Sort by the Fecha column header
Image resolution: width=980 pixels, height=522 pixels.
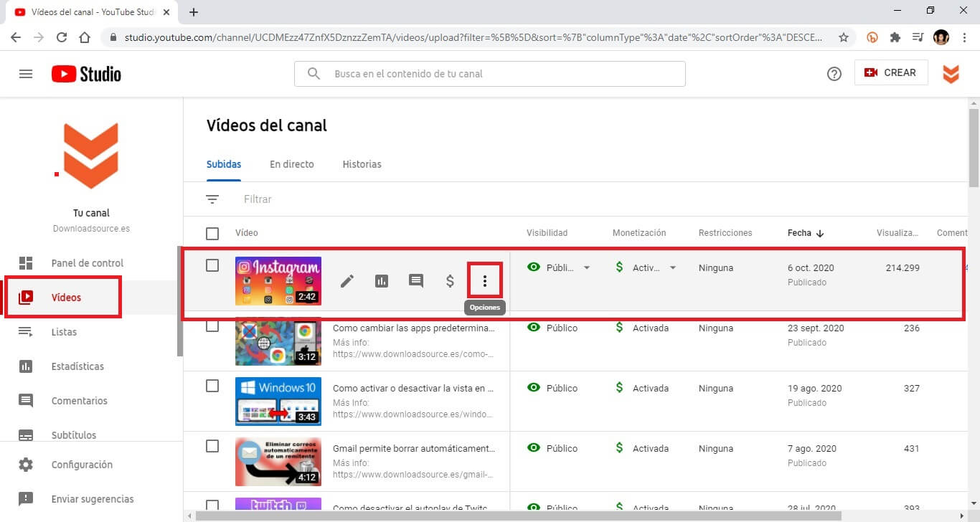point(805,233)
